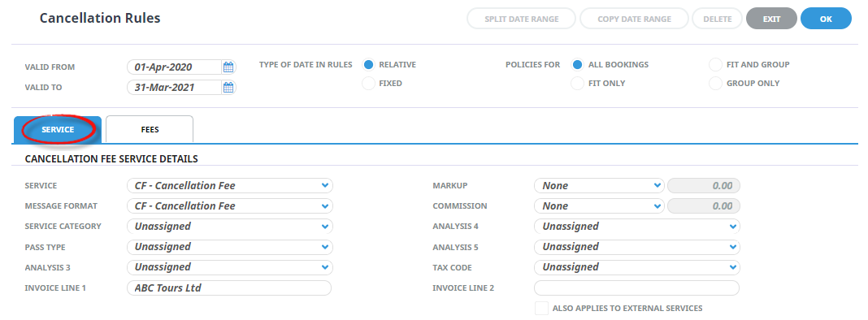
Task: Open the Valid From calendar picker
Action: click(x=228, y=67)
